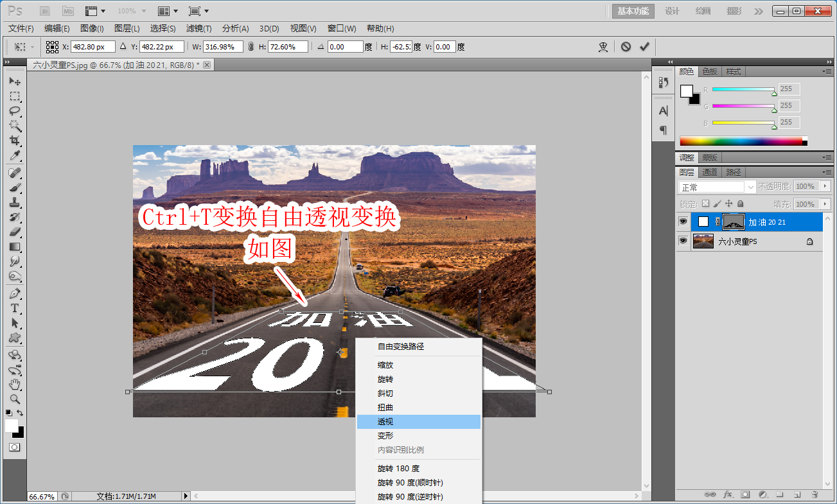Click the color spectrum ramp
This screenshot has height=504, width=837.
[x=743, y=141]
